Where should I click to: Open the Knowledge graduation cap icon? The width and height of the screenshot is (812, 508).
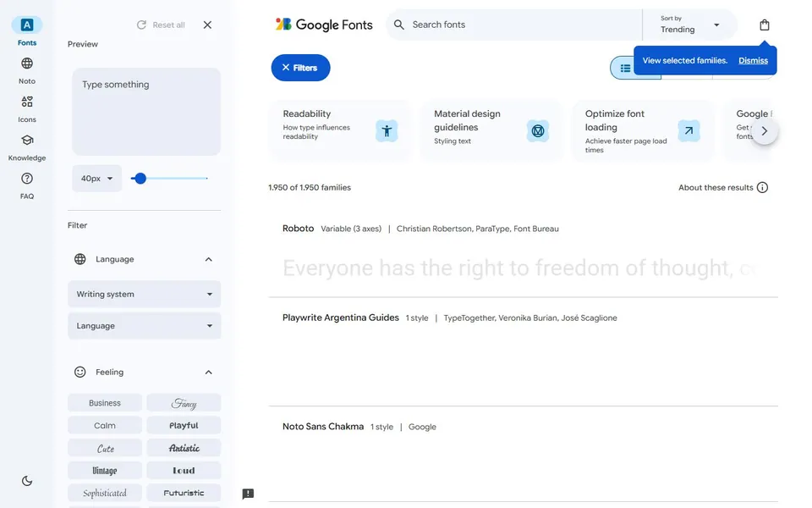(x=27, y=140)
